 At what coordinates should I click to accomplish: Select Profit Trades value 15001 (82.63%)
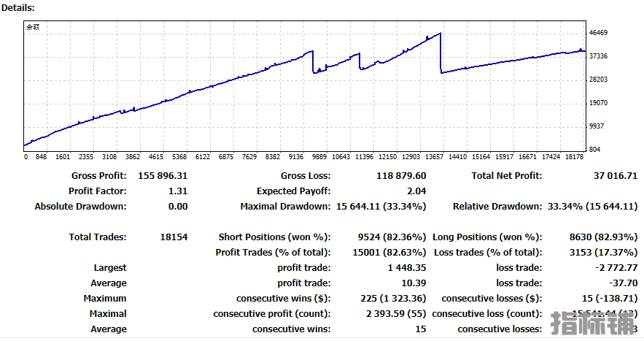(389, 252)
